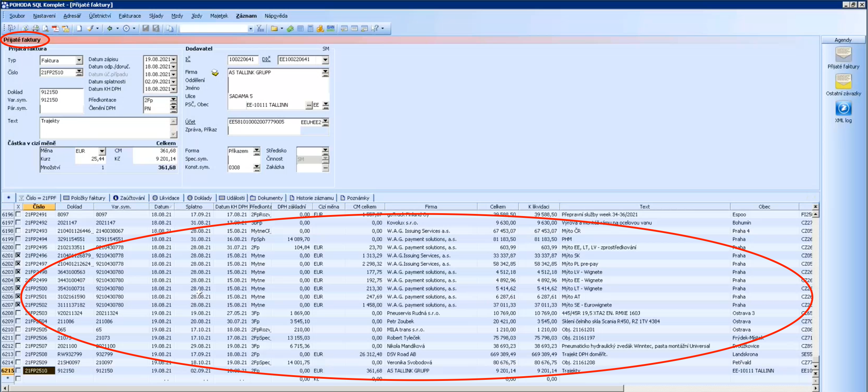
Task: Check the X box for row 21FP2491
Action: 18,214
